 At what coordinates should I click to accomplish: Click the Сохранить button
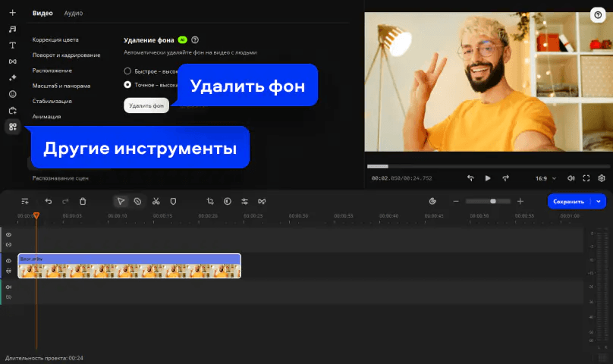tap(569, 202)
